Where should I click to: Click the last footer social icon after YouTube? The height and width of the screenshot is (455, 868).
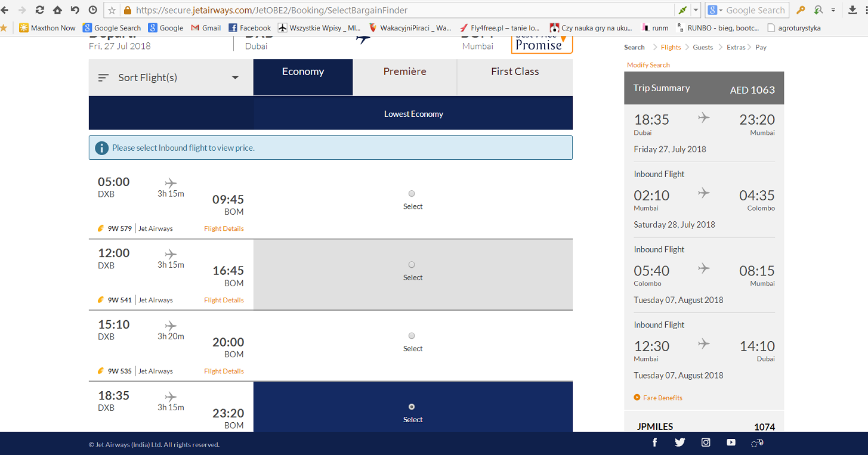758,442
